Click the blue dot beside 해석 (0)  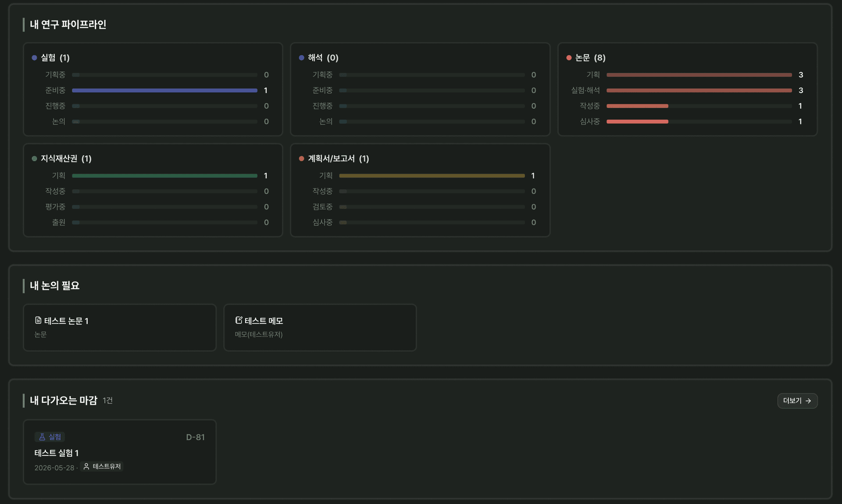coord(301,58)
